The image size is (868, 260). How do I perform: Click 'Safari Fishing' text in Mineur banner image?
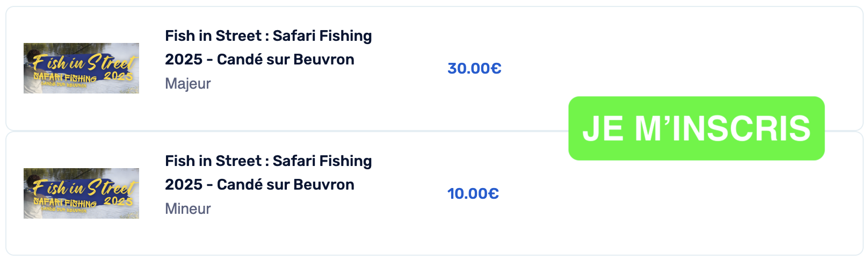tap(65, 203)
